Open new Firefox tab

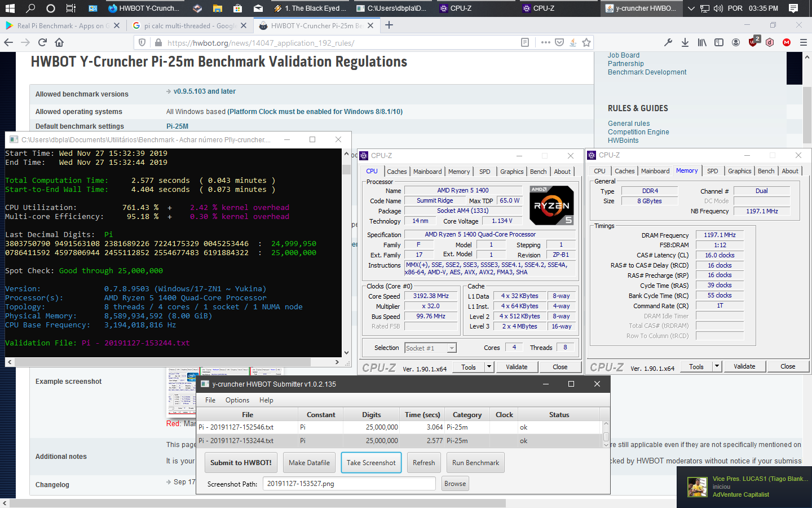point(389,25)
